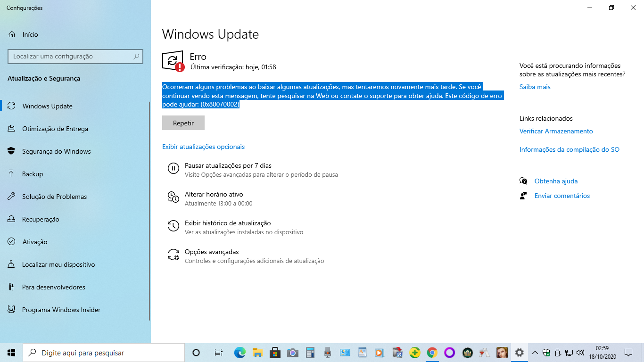The image size is (644, 362).
Task: Click the Settings gear on taskbar
Action: [519, 353]
